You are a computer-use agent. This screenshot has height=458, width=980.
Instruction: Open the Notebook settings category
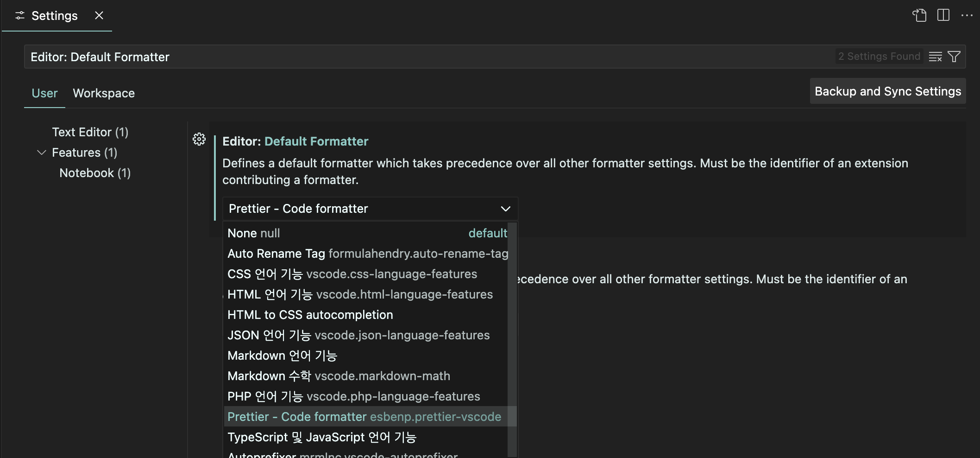tap(95, 173)
